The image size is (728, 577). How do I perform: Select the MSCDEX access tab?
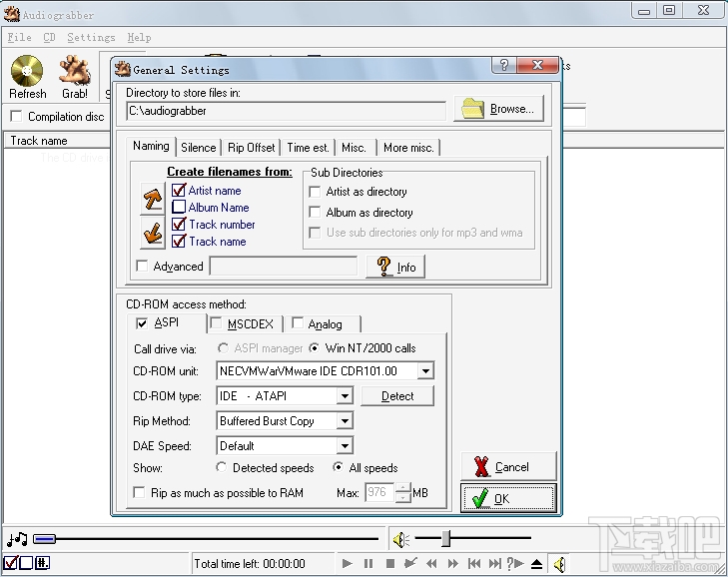coord(246,323)
